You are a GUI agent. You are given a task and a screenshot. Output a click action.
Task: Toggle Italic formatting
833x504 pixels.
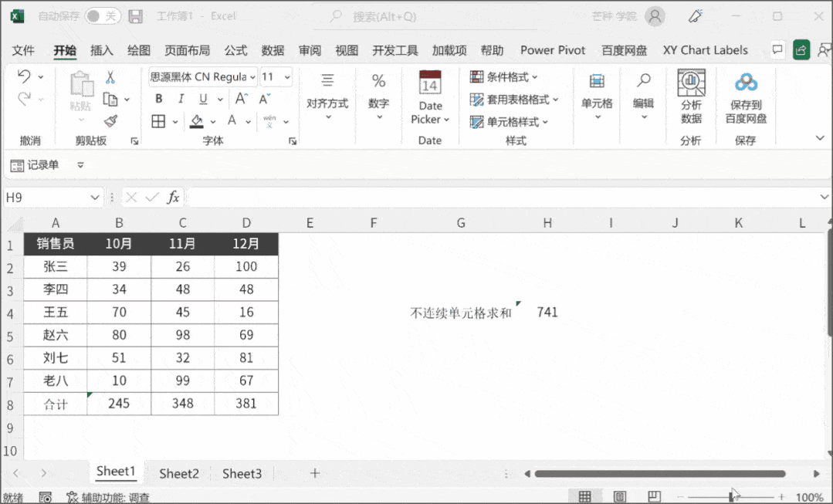(180, 99)
